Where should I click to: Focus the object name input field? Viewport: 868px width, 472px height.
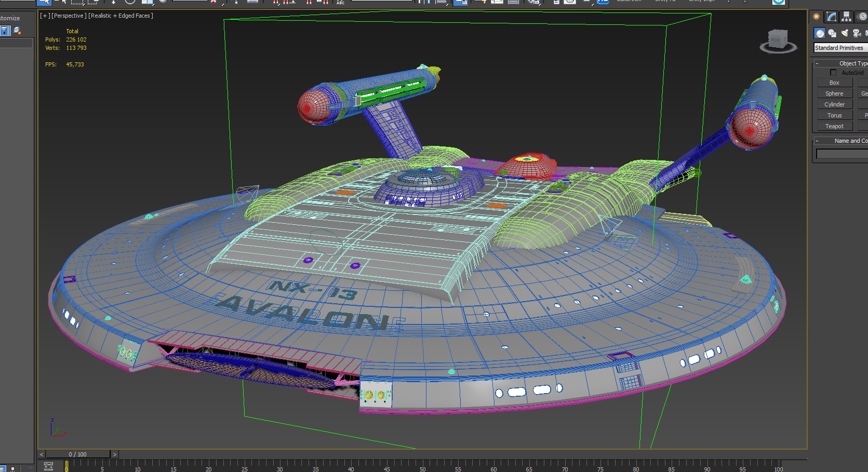tap(842, 154)
